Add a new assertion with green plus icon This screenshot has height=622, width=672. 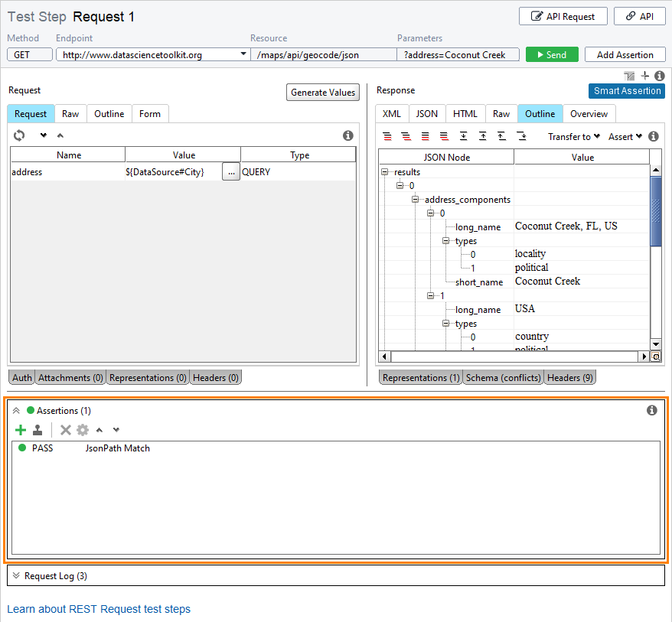pyautogui.click(x=21, y=430)
